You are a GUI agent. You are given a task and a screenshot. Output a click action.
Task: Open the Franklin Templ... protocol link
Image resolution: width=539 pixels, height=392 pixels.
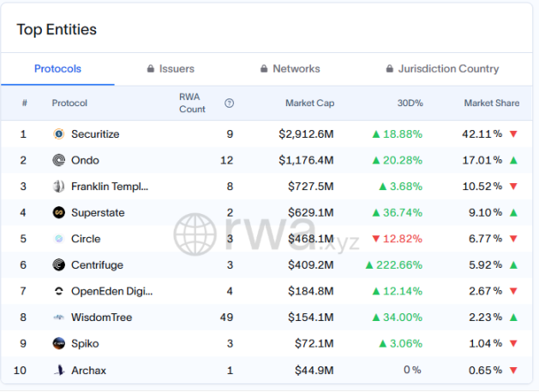[110, 187]
